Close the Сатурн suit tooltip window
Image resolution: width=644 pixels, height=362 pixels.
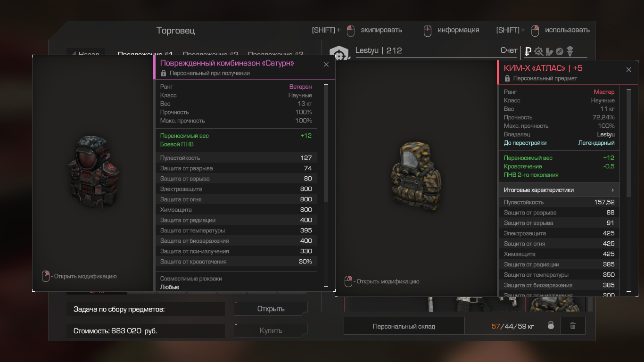(326, 65)
